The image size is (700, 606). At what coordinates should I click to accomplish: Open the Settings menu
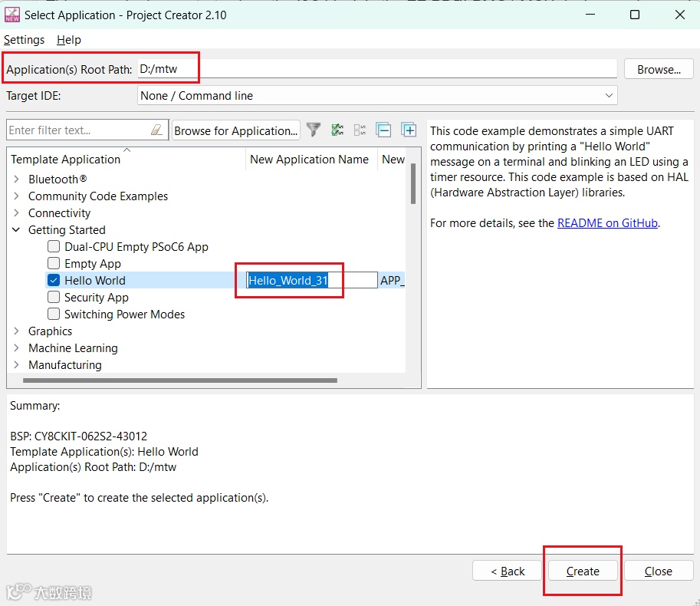click(x=24, y=40)
